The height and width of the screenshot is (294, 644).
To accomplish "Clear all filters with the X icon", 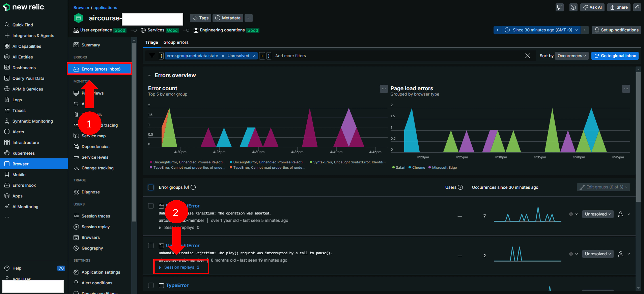I will (x=527, y=56).
